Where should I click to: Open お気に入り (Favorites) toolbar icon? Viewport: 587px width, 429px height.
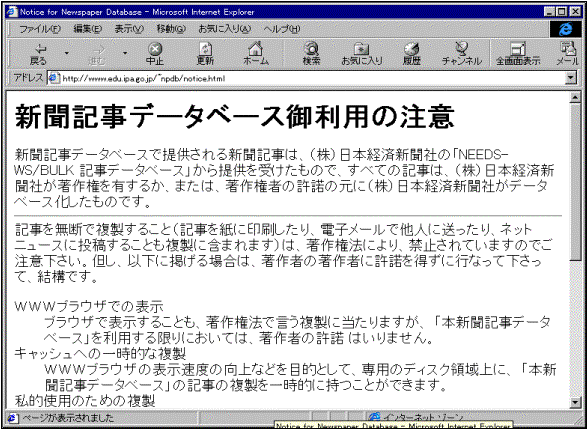coord(362,54)
